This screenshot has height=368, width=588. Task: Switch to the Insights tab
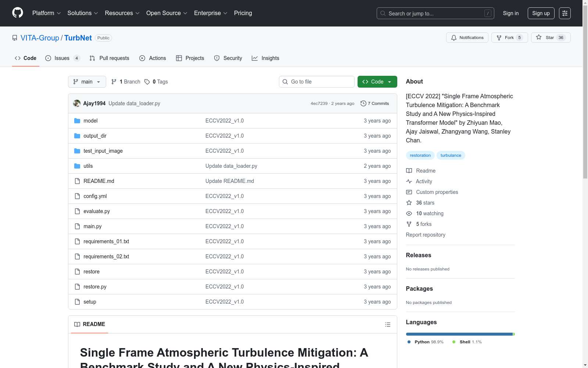pos(265,58)
